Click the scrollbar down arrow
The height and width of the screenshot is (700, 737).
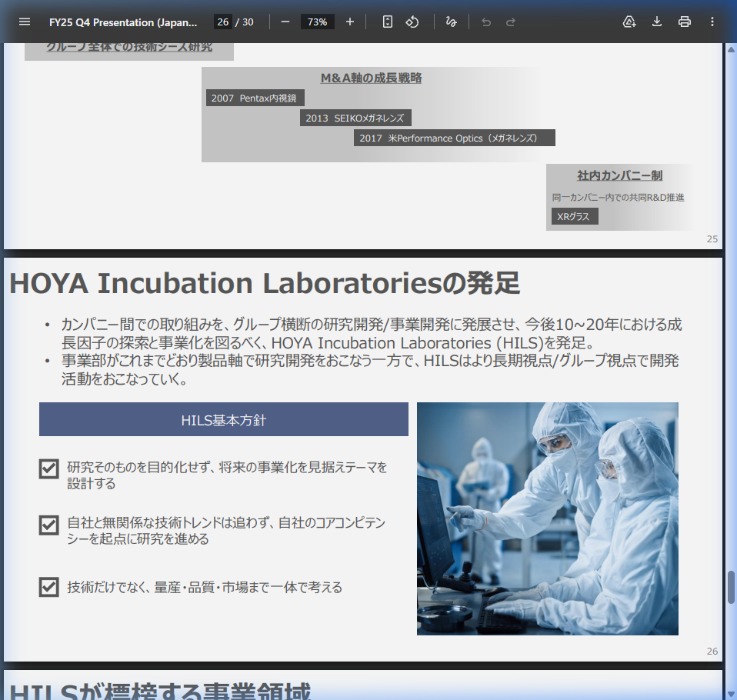point(732,694)
